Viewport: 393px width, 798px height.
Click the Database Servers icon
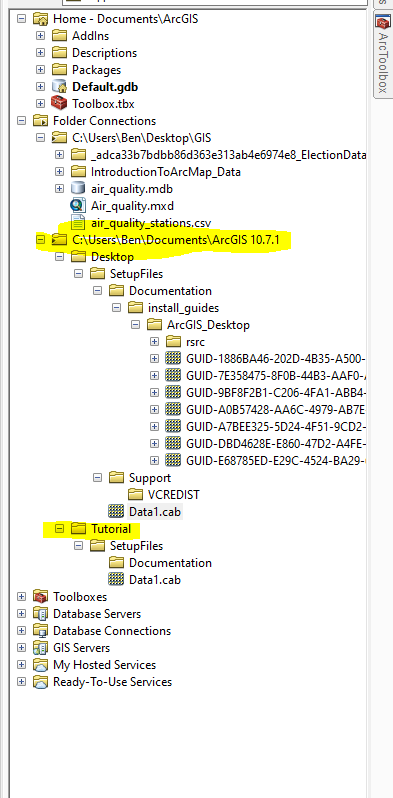tap(40, 614)
